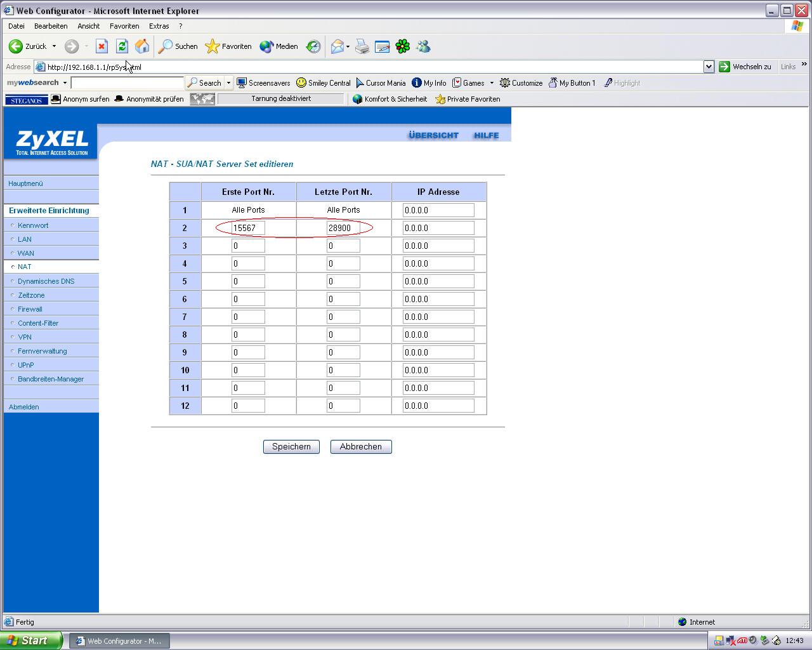Select Bandbreiten-Manager in the sidebar
812x650 pixels.
51,379
